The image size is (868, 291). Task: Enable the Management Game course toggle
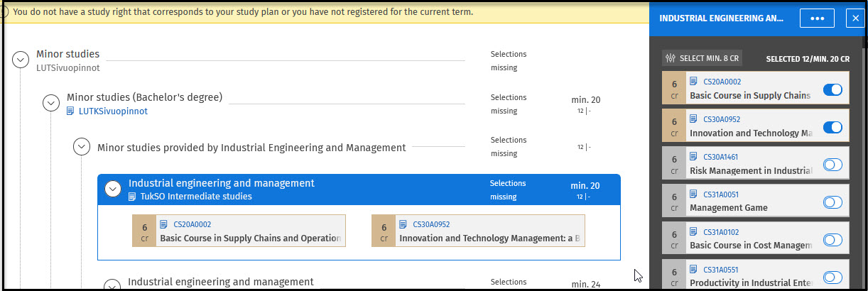click(832, 202)
